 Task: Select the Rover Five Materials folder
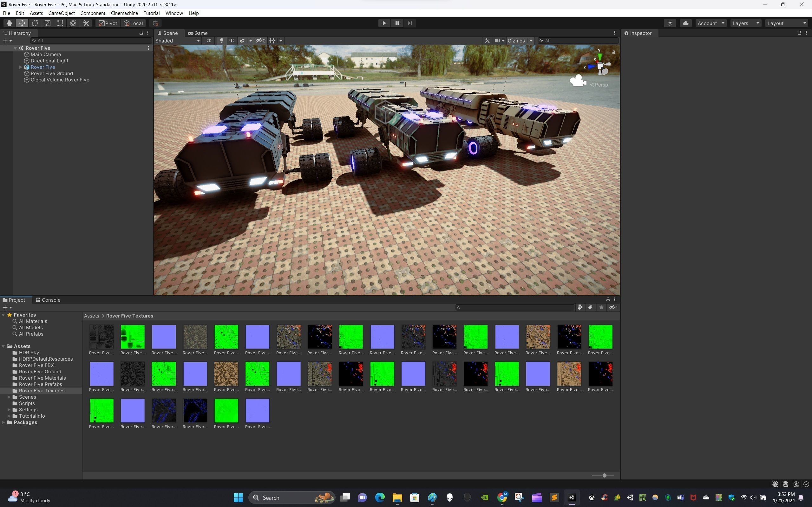coord(42,378)
